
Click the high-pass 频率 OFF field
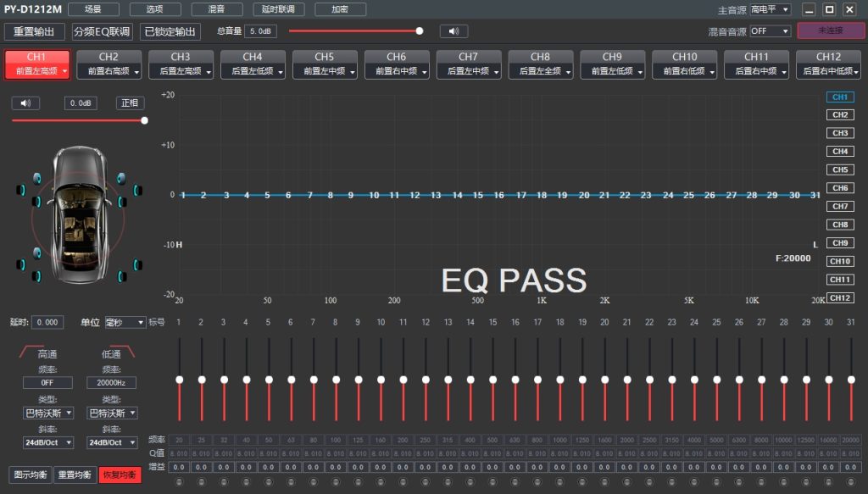click(47, 382)
